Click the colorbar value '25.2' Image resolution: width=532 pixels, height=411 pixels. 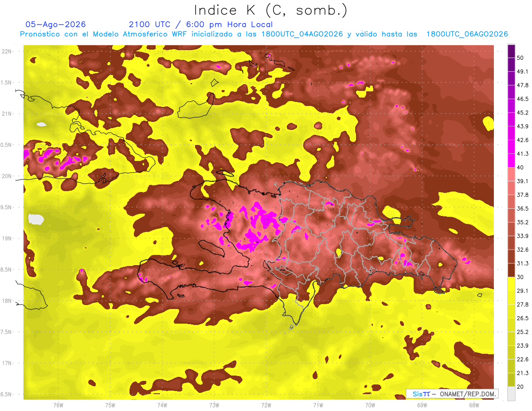coord(523,332)
